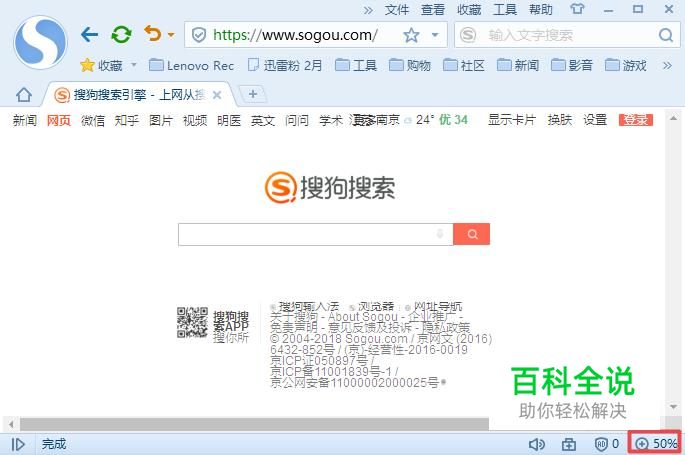The height and width of the screenshot is (455, 685).
Task: Open 影音 bookmarks folder
Action: point(572,65)
